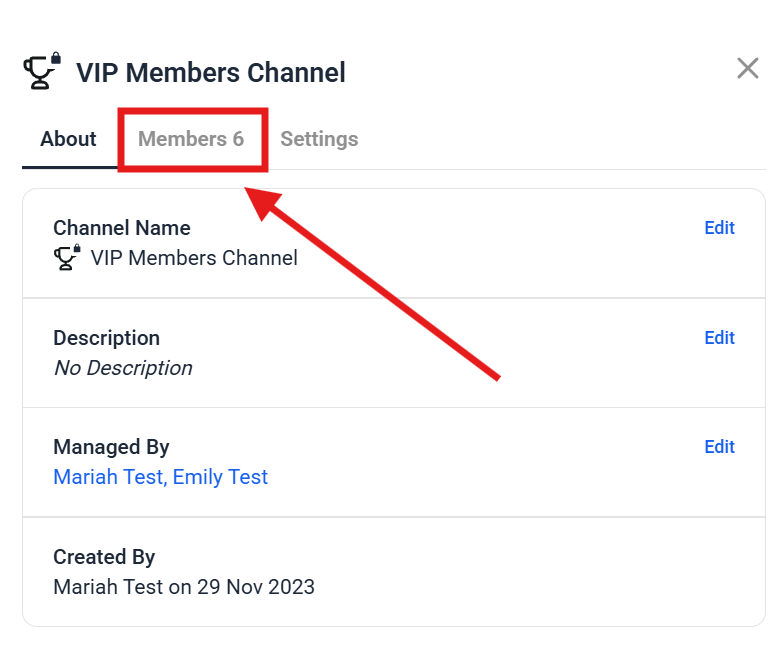Select the No Description placeholder text
Image resolution: width=784 pixels, height=655 pixels.
tap(122, 368)
